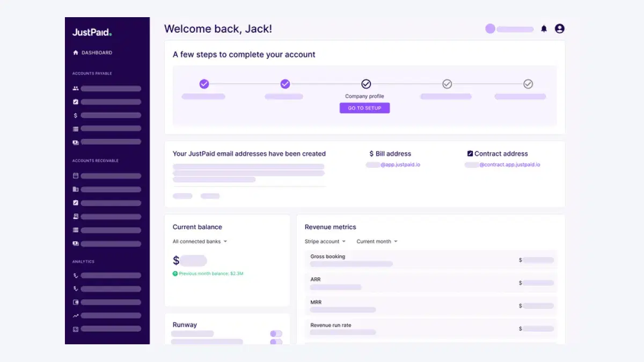Click the ACCOUNTS RECEIVABLE section header
This screenshot has height=362, width=644.
tap(96, 161)
